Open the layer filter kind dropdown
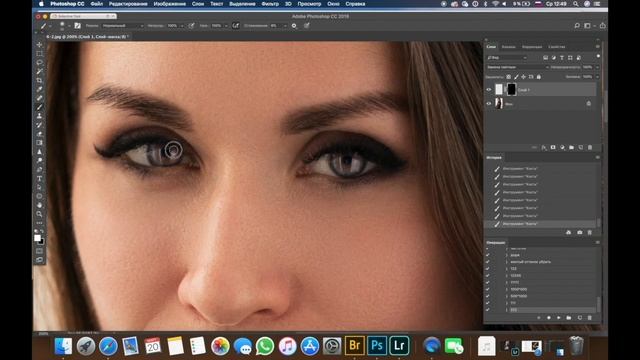Viewport: 640px width, 360px height. coord(507,58)
